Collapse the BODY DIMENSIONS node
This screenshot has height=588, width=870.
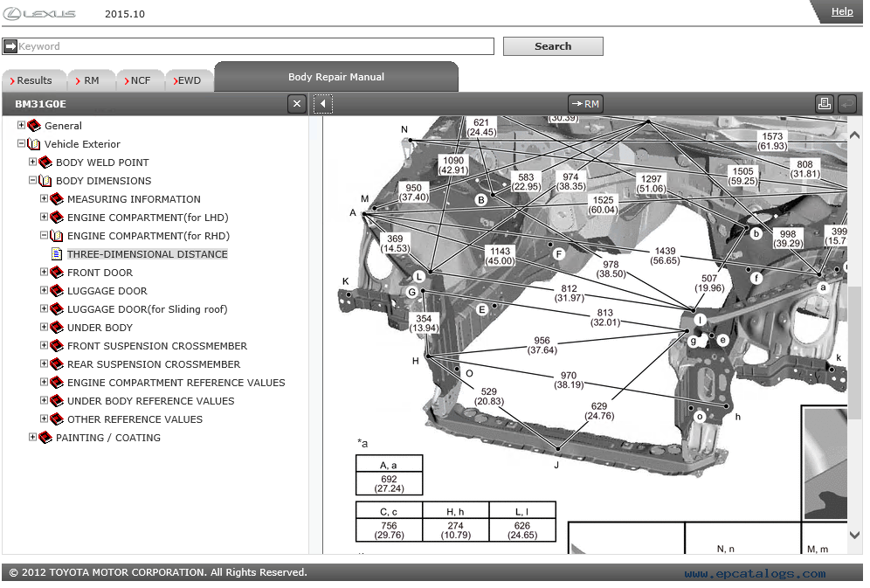click(x=32, y=180)
